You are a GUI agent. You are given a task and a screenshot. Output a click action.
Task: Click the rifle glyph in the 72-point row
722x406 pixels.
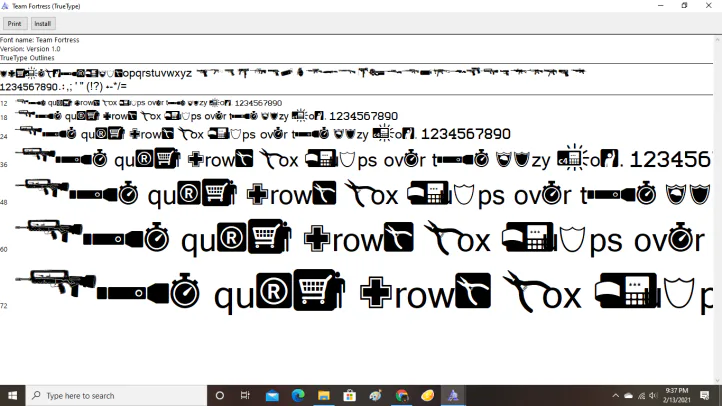point(55,283)
